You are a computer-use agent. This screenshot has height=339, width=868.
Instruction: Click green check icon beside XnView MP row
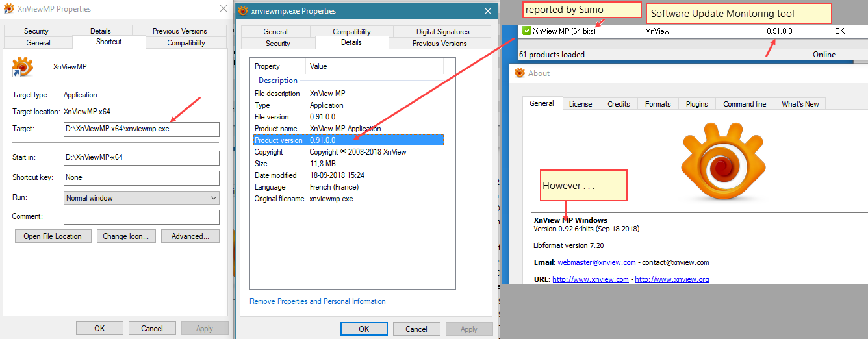[x=526, y=31]
